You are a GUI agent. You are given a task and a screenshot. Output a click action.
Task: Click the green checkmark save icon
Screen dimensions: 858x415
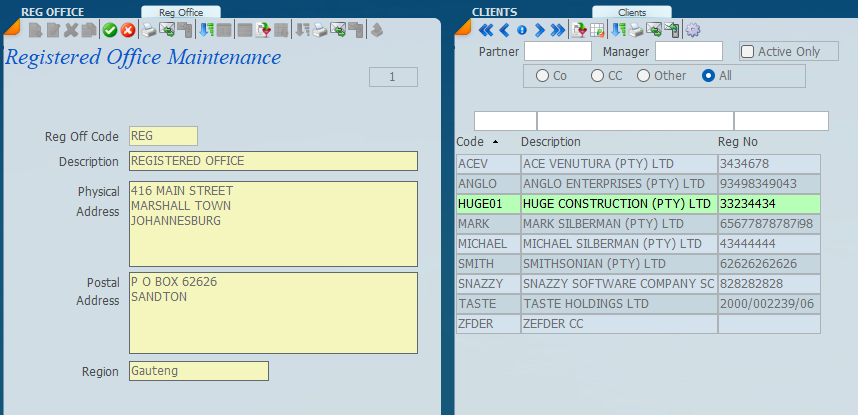point(110,30)
